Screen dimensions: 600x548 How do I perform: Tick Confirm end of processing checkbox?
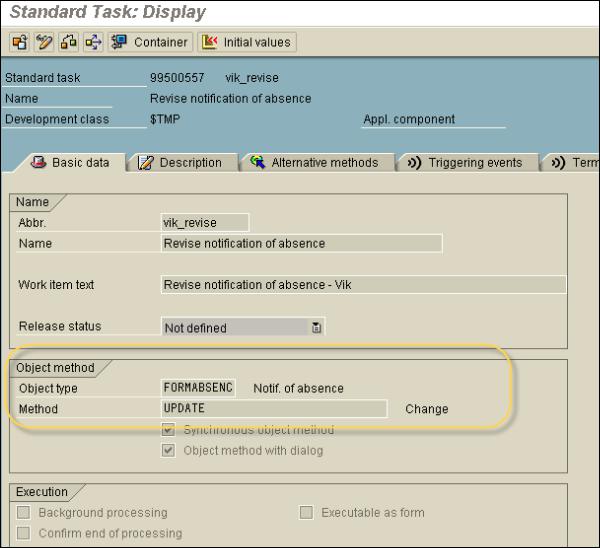[x=23, y=534]
